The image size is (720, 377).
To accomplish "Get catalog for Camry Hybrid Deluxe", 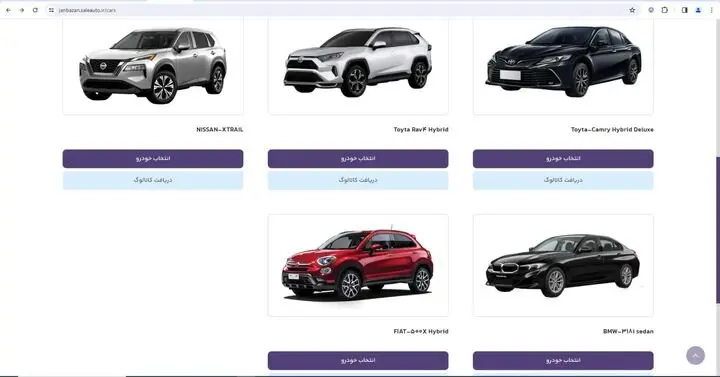I will [563, 180].
